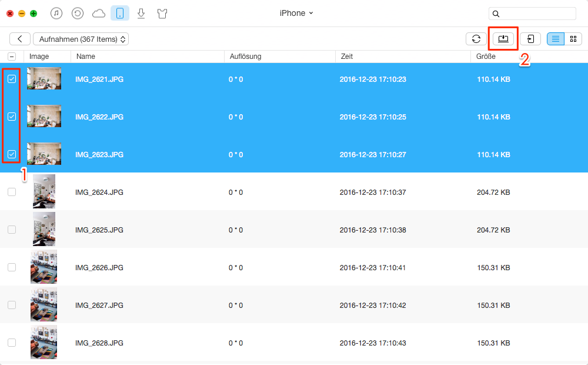Image resolution: width=588 pixels, height=365 pixels.
Task: Select the device phone icon
Action: coord(120,14)
